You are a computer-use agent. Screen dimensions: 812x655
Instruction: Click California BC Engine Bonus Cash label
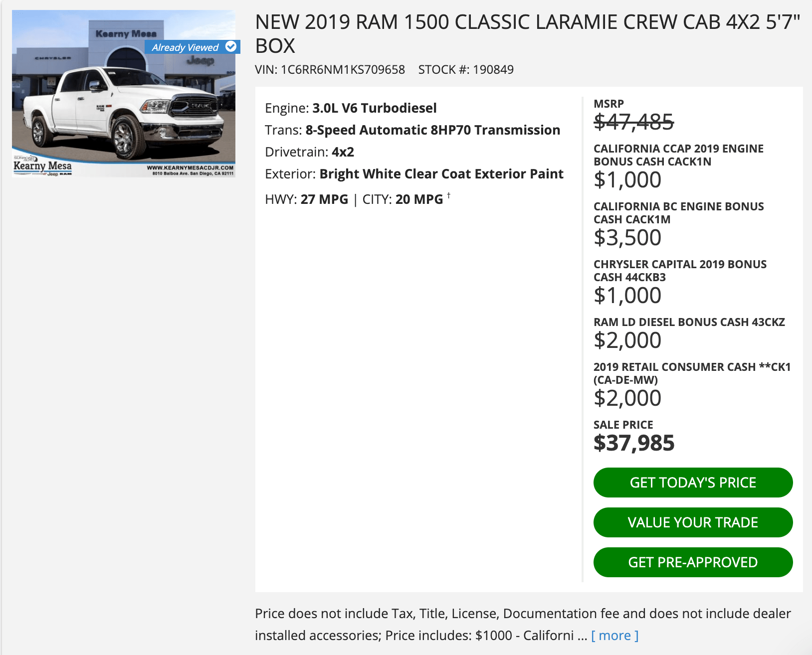678,213
